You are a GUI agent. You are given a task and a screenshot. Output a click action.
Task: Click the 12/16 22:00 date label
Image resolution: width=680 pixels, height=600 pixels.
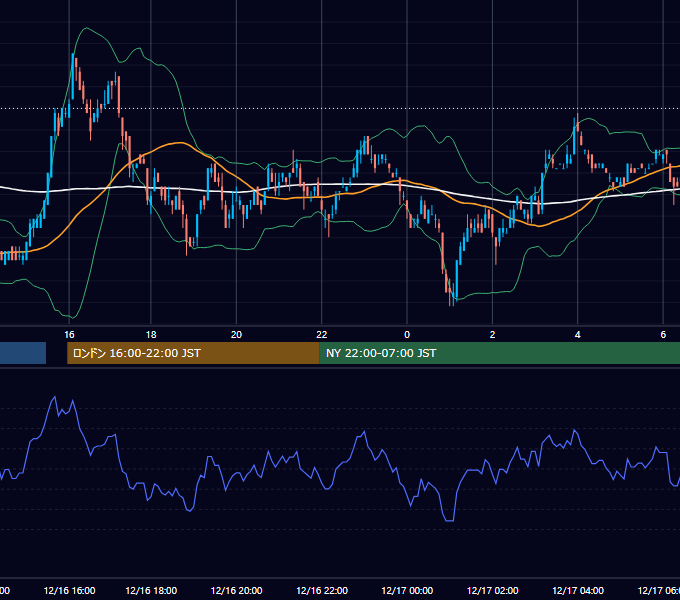[322, 590]
